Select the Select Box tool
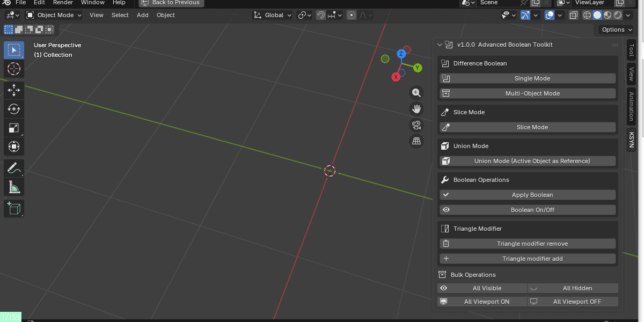Image resolution: width=644 pixels, height=322 pixels. tap(14, 50)
